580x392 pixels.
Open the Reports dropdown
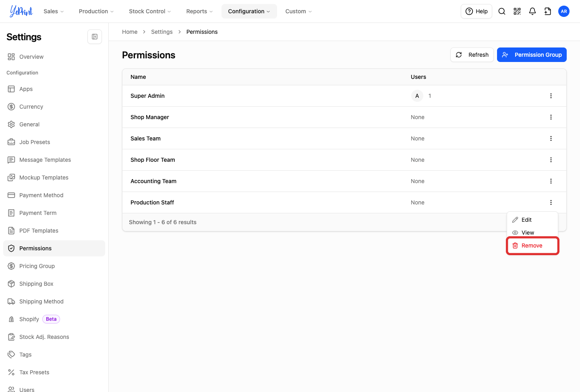(199, 11)
